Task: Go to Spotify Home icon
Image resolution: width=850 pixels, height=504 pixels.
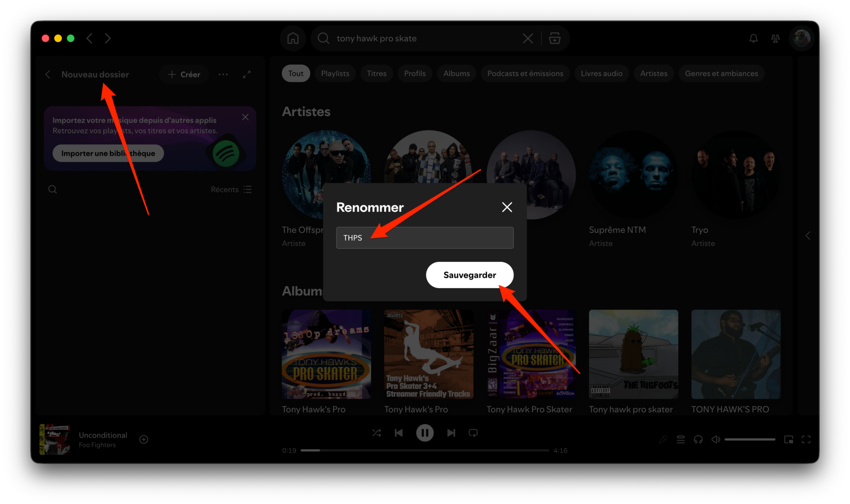Action: (293, 38)
